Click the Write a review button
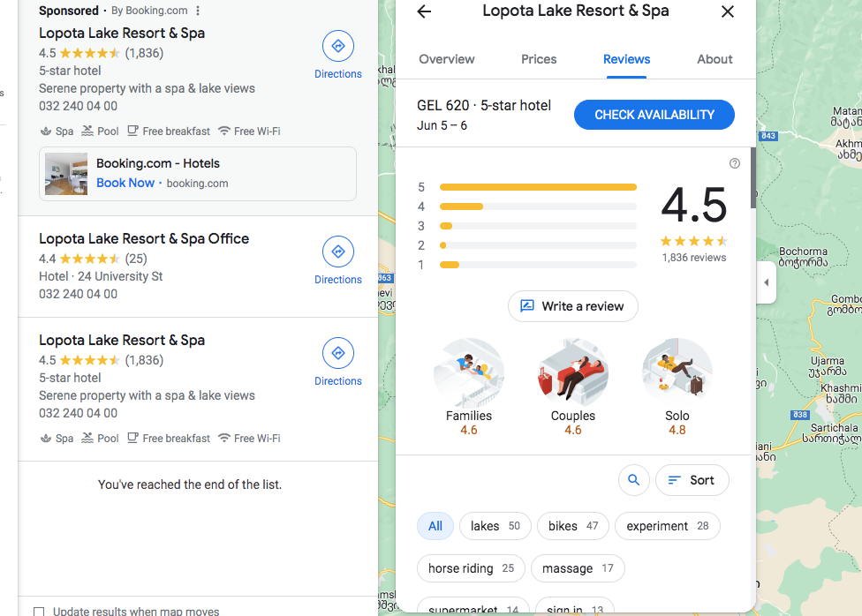This screenshot has width=862, height=616. 573,306
